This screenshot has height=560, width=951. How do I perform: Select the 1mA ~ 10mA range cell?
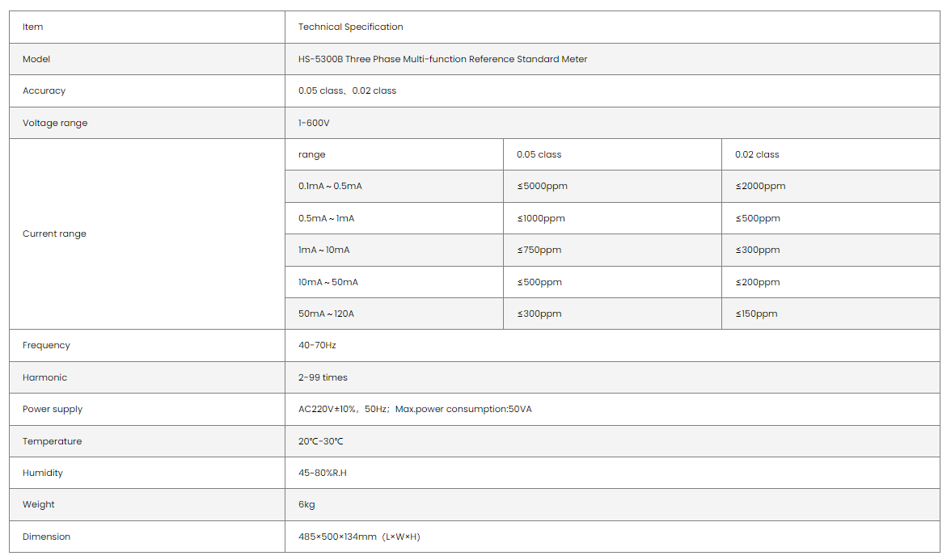[x=323, y=250]
